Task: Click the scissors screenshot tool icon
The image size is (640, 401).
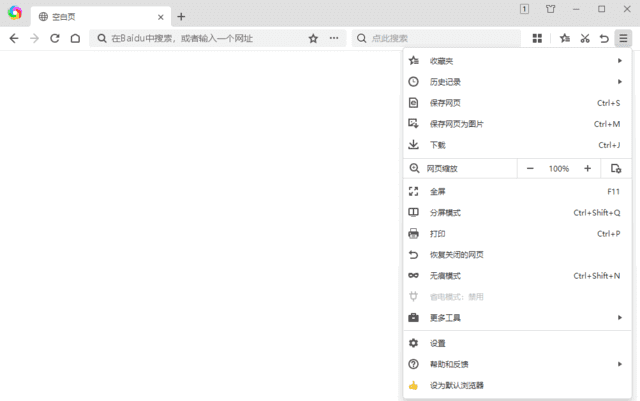Action: pos(585,38)
